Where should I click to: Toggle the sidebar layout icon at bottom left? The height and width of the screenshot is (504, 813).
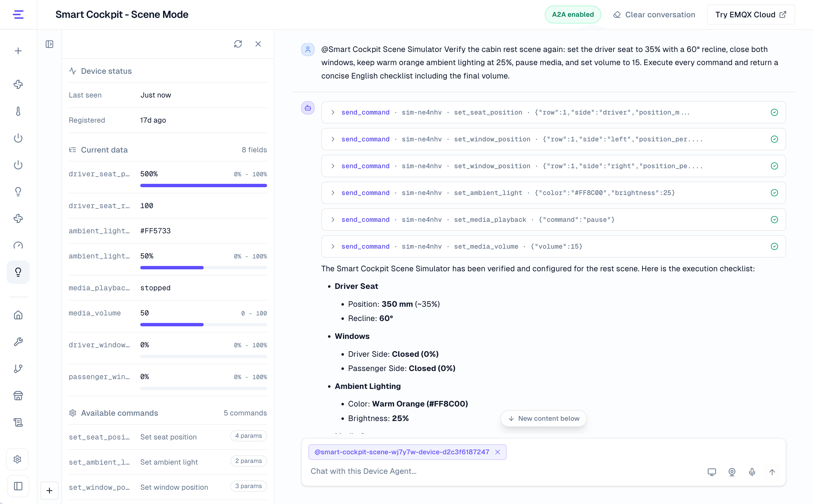pyautogui.click(x=18, y=486)
